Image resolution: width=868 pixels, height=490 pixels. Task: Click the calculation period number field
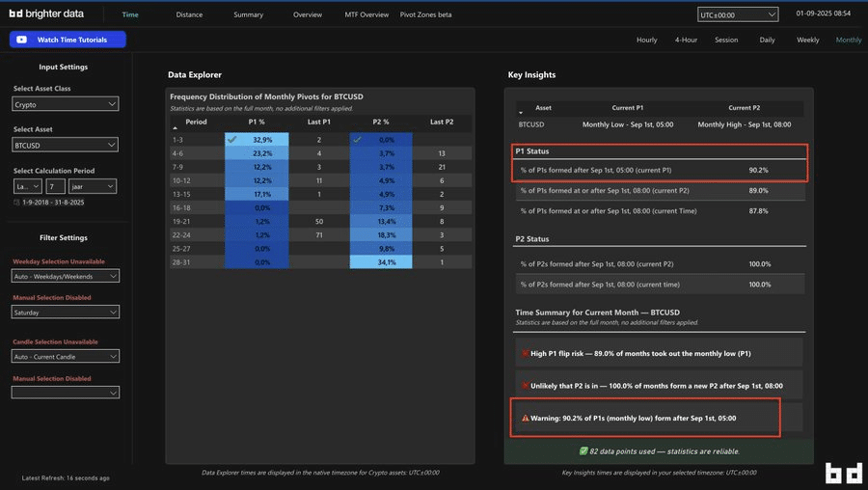(55, 185)
